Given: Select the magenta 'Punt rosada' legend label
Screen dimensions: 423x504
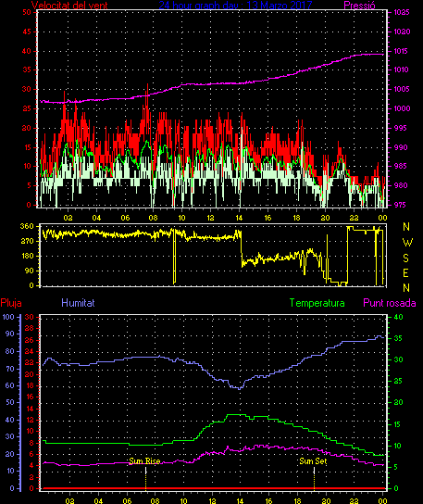Looking at the screenshot, I should 390,303.
